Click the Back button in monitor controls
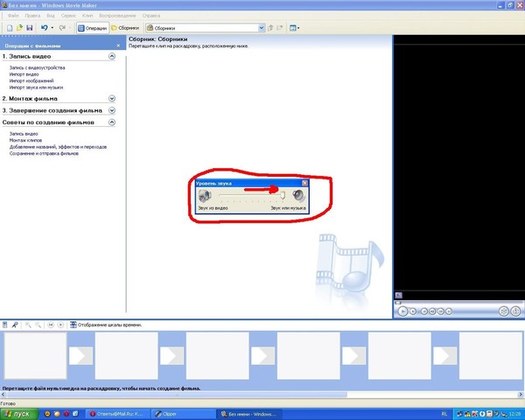 (423, 311)
